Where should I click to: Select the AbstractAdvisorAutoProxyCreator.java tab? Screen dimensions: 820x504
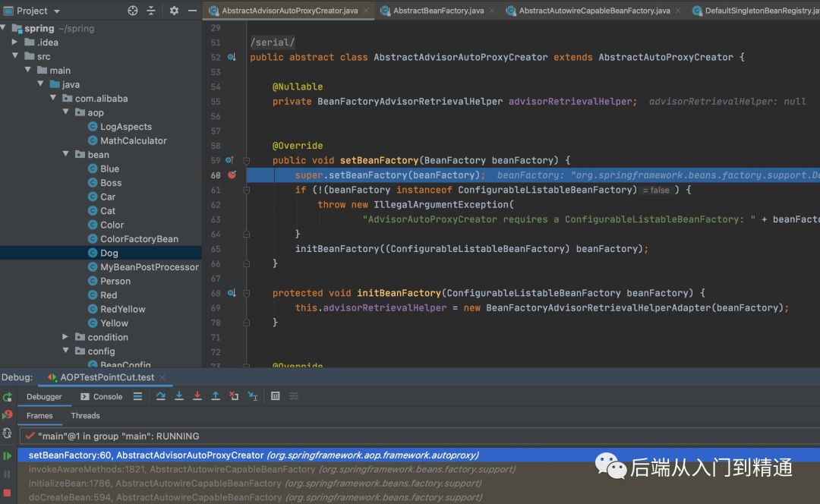[x=290, y=11]
